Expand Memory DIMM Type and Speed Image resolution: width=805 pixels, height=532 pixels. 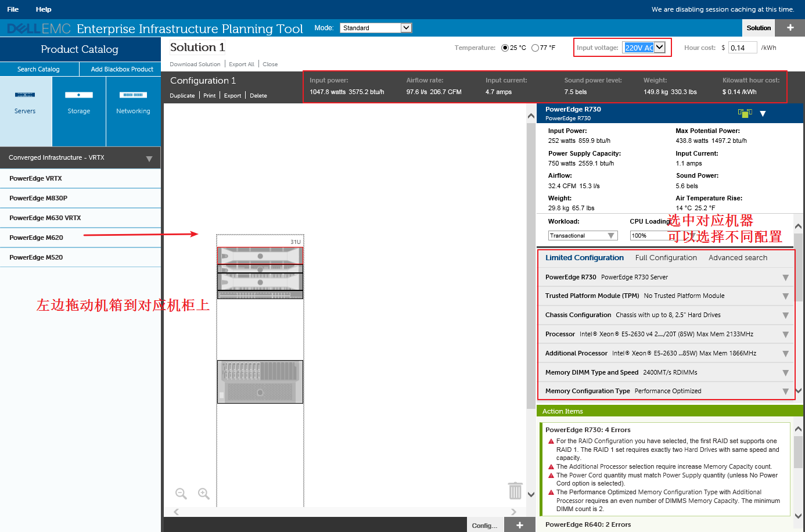666,372
